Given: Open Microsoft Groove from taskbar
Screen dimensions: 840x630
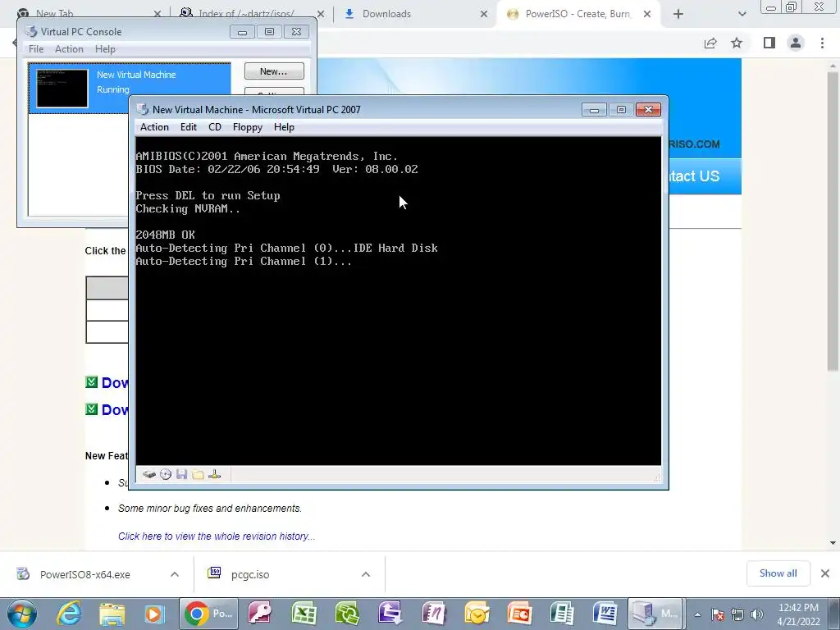Looking at the screenshot, I should (347, 614).
